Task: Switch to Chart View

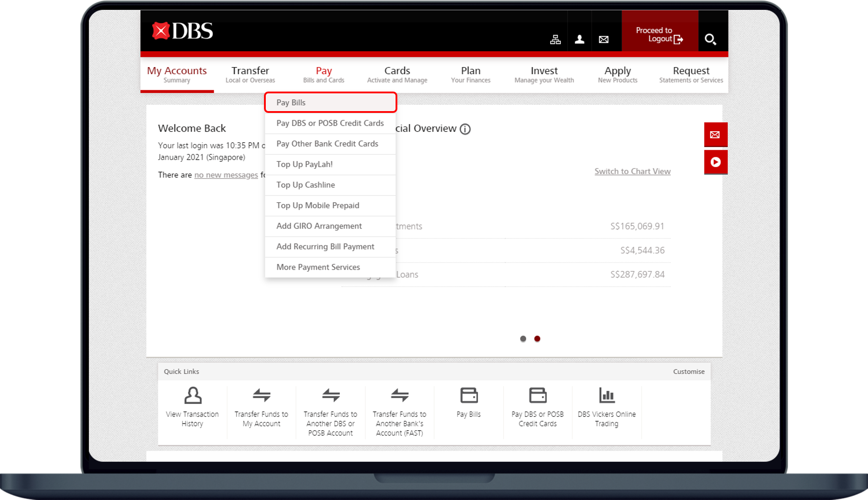Action: pyautogui.click(x=632, y=171)
